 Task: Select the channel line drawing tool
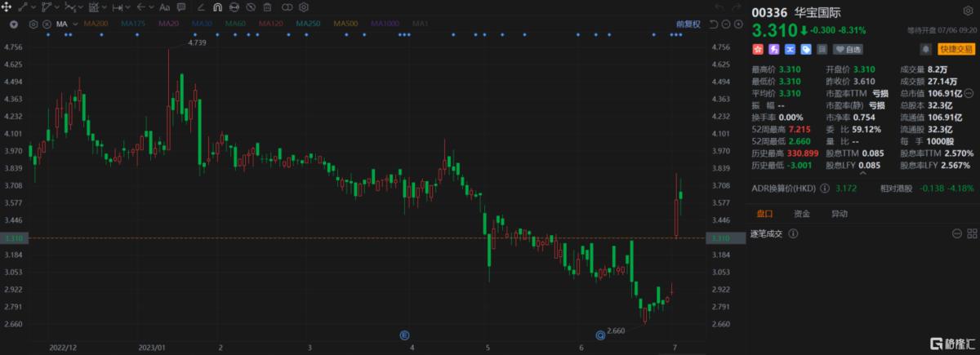[46, 7]
